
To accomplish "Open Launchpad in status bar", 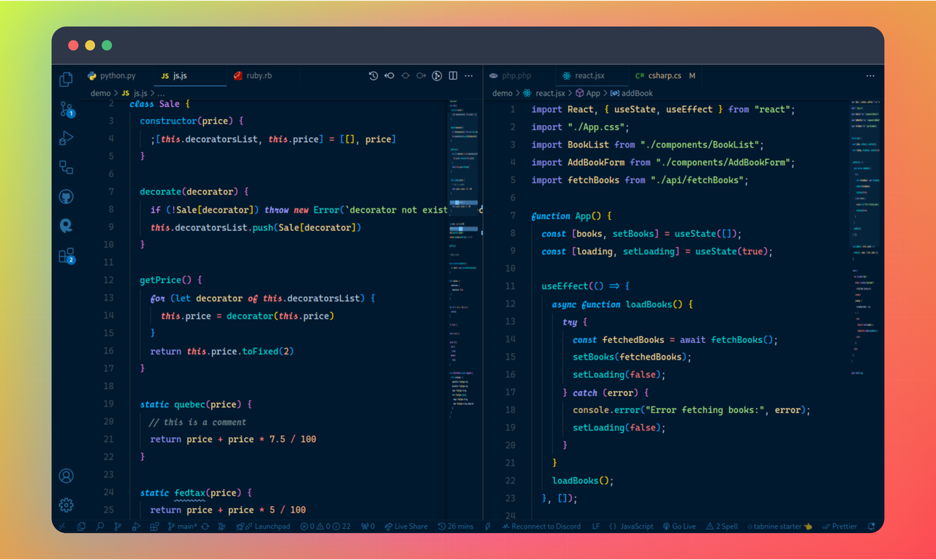I will click(263, 526).
